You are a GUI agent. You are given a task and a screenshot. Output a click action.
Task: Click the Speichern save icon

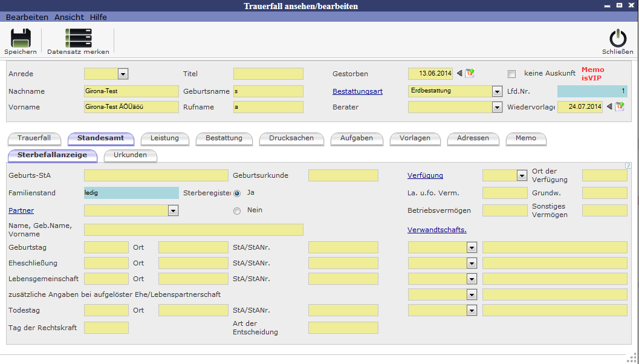click(x=21, y=39)
